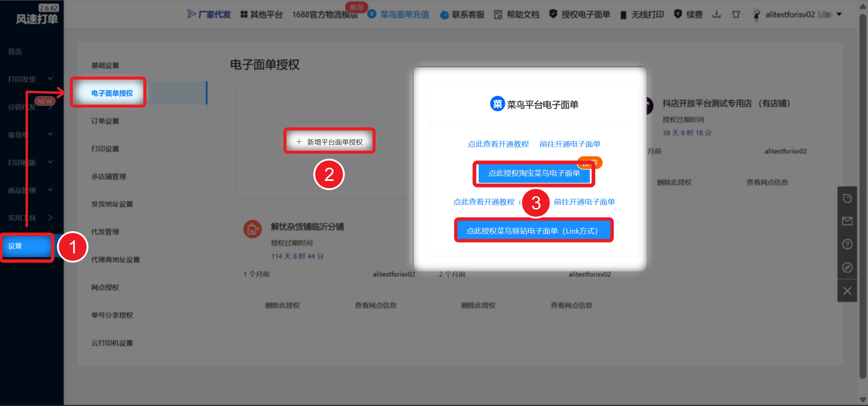Click 删除此授权 under 解忧杂货铺临沂分铺
The image size is (868, 406).
point(282,305)
